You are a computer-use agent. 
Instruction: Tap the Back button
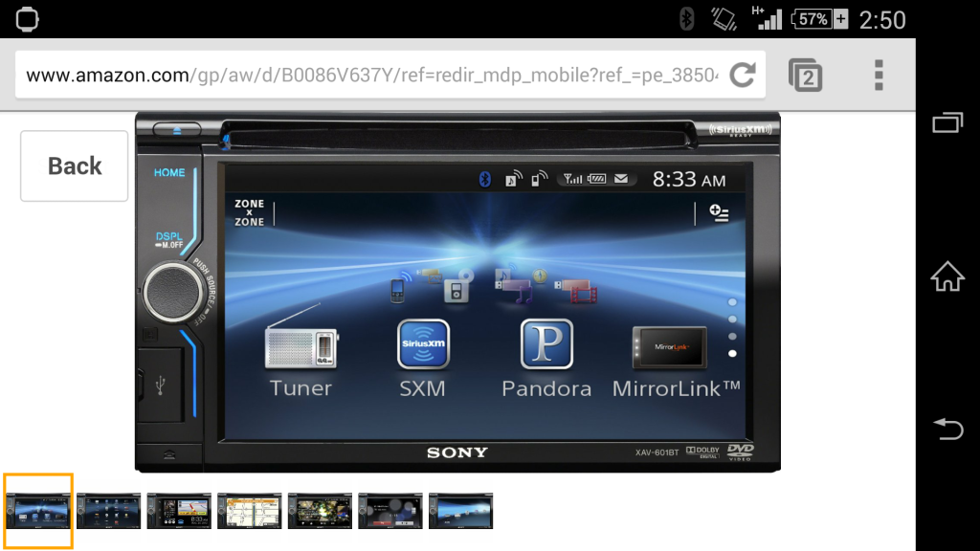tap(74, 166)
